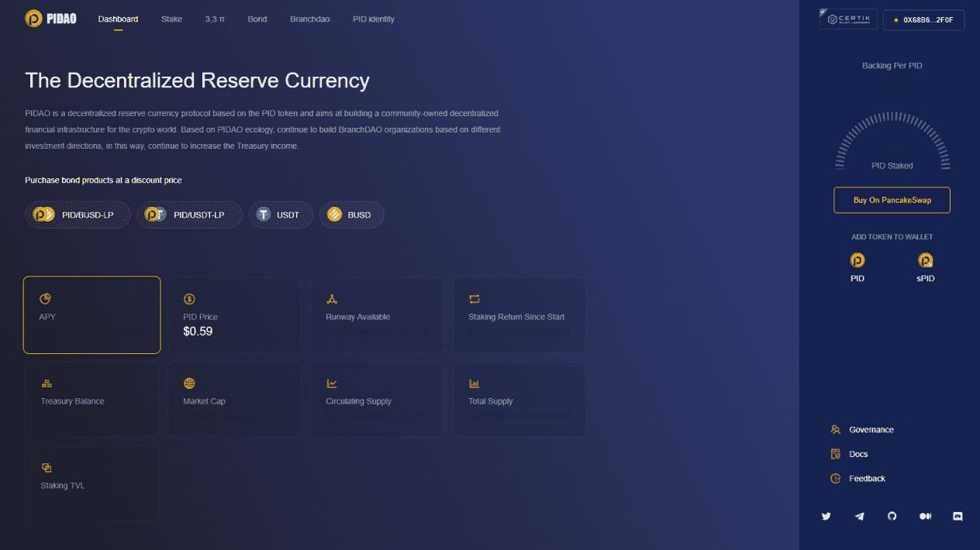
Task: Click the Treasury Balance icon
Action: pos(47,383)
